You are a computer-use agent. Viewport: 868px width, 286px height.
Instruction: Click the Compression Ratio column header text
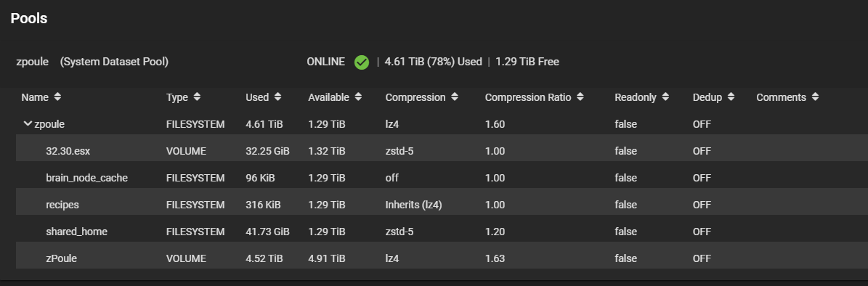tap(527, 97)
